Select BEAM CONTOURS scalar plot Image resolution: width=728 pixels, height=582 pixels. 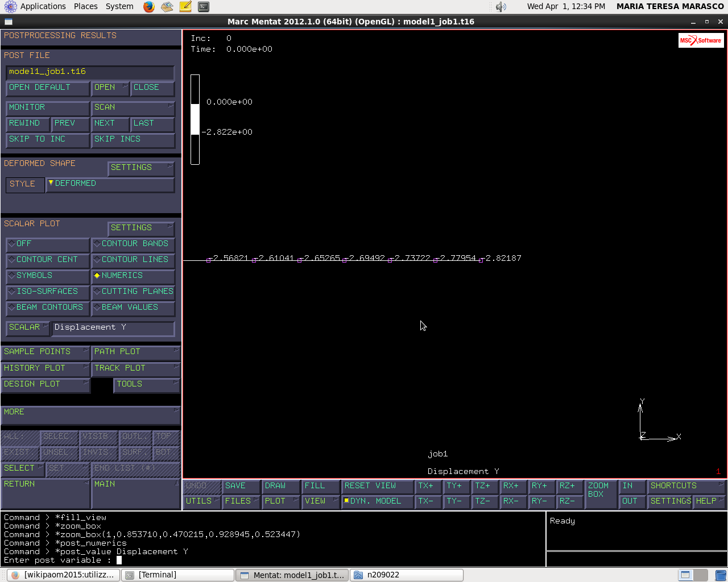coord(48,308)
